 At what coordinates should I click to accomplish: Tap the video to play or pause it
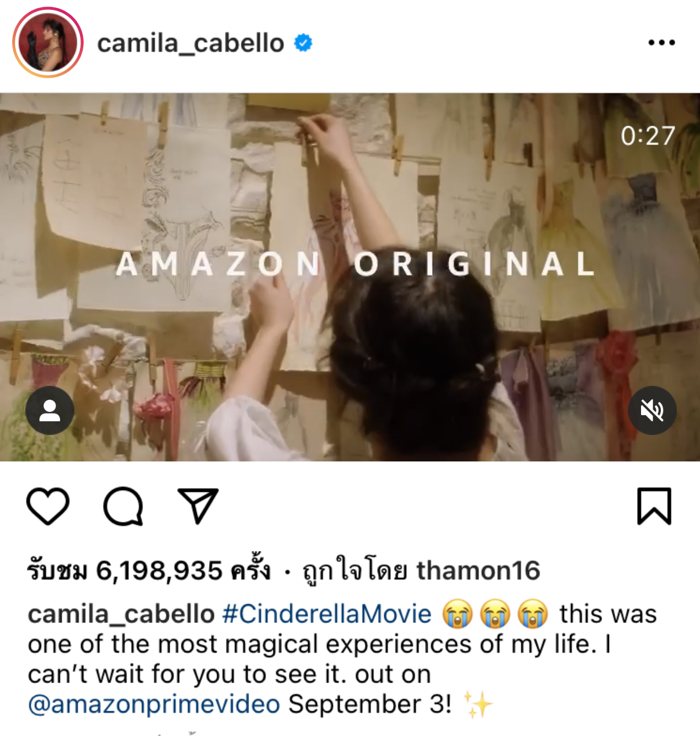pyautogui.click(x=350, y=277)
